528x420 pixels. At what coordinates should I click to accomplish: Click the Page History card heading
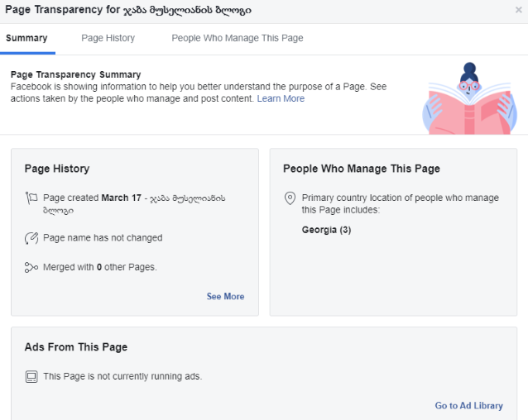coord(57,169)
